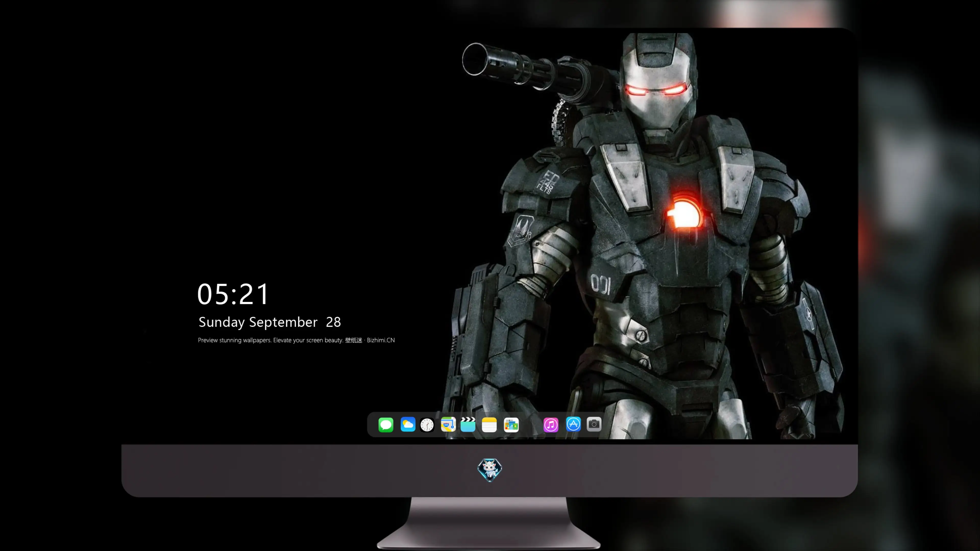Open the yellow Notes app

pyautogui.click(x=489, y=425)
